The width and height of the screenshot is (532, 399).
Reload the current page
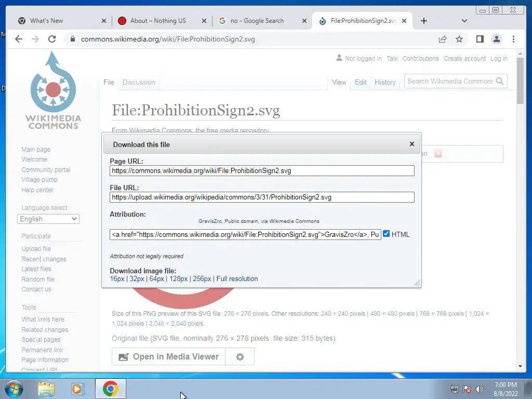[52, 39]
